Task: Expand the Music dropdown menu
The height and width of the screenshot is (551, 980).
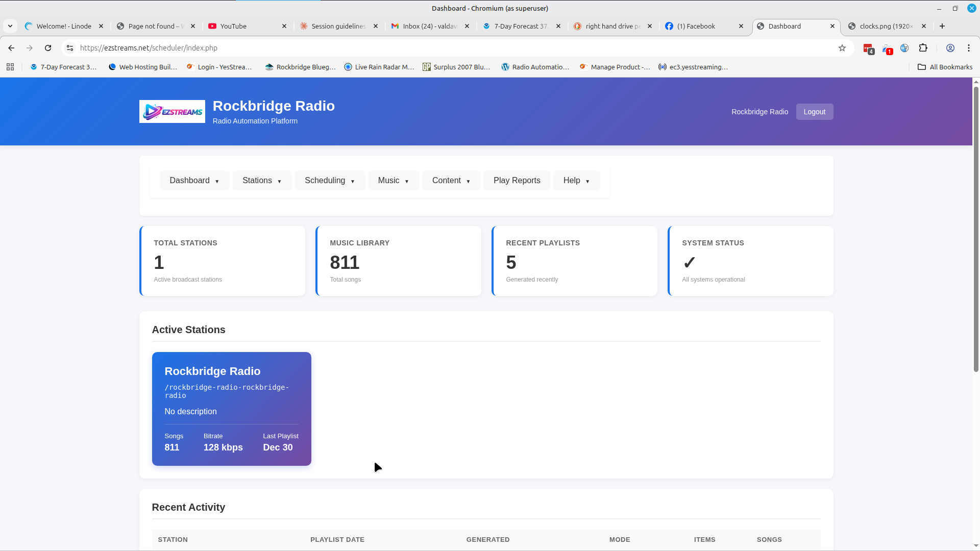Action: pos(393,180)
